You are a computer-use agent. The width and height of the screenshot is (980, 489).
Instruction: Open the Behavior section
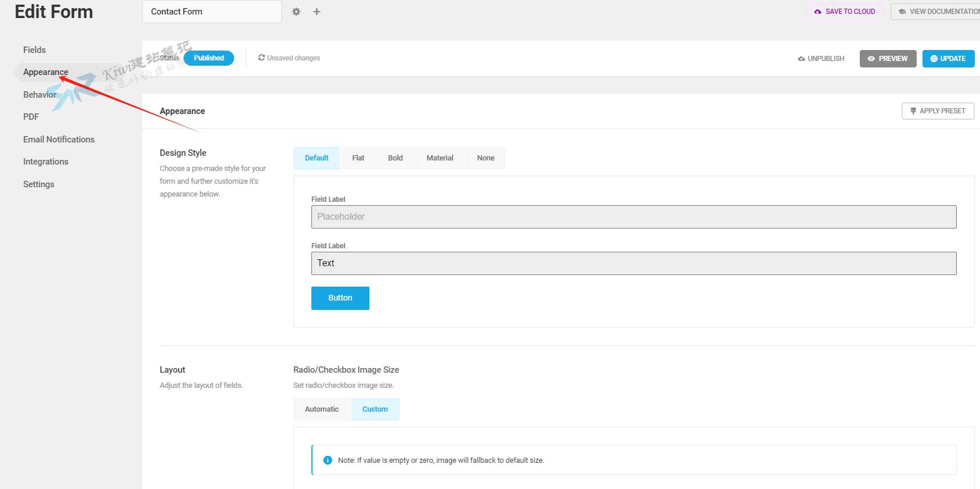[40, 95]
